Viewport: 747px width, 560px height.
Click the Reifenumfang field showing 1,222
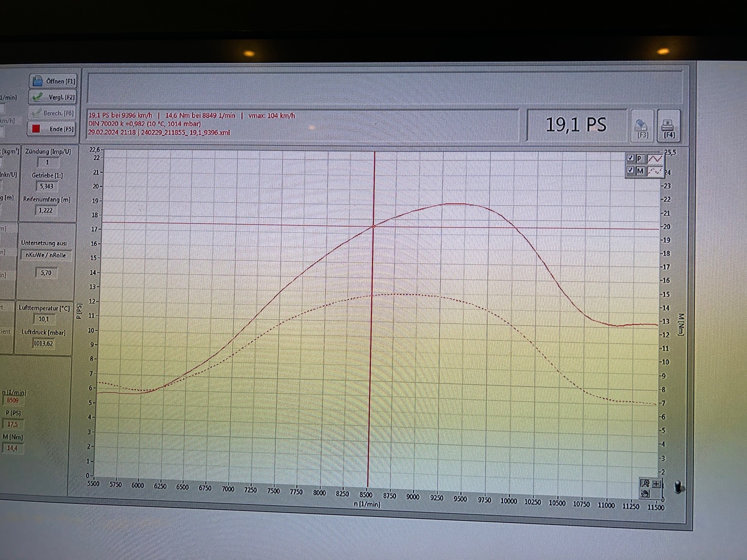tap(46, 210)
